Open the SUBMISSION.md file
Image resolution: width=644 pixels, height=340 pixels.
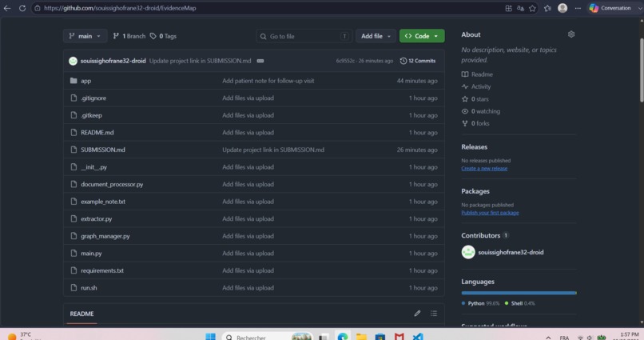coord(103,150)
